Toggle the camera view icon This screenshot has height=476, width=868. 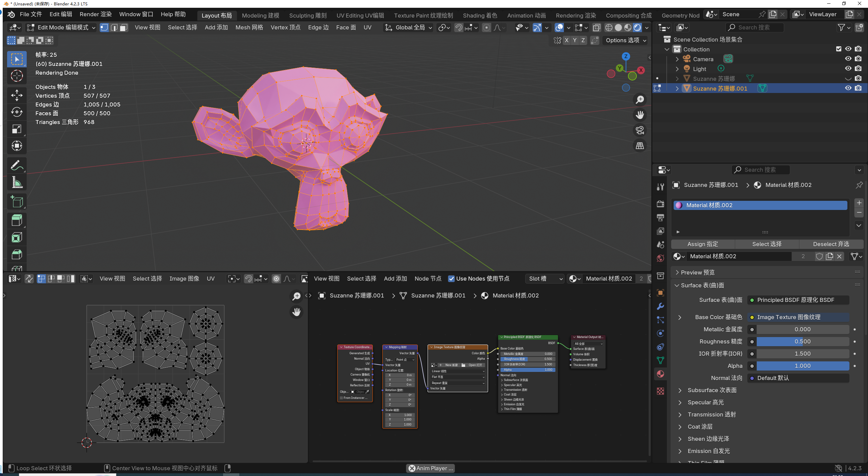click(x=640, y=130)
